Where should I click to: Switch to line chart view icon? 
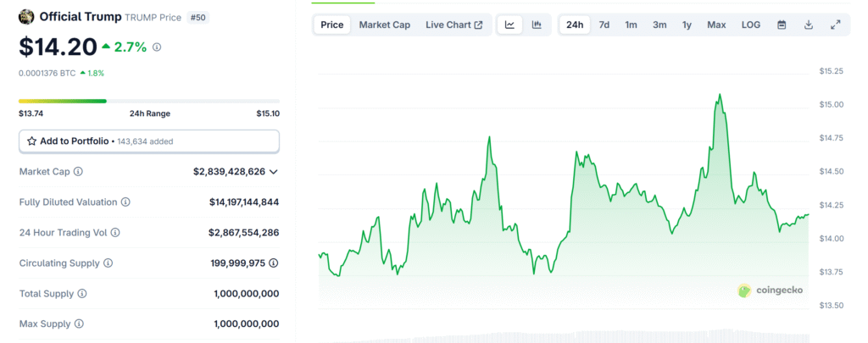(x=509, y=25)
